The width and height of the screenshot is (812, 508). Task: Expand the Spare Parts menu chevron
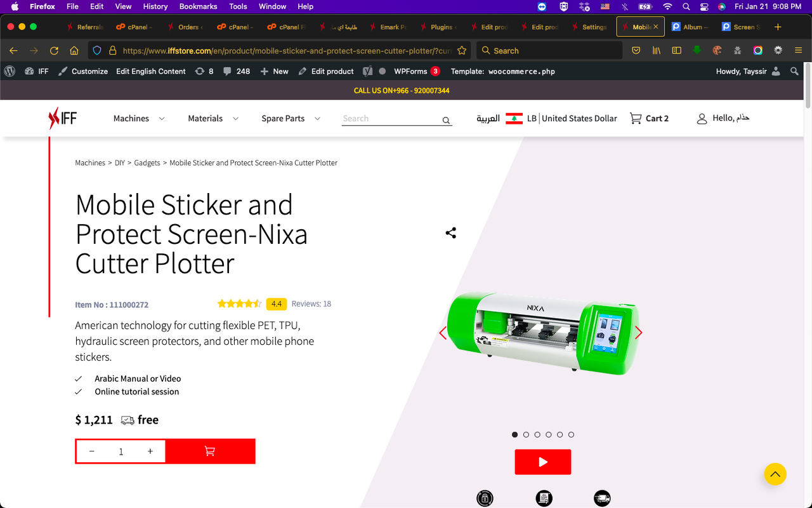(x=317, y=119)
